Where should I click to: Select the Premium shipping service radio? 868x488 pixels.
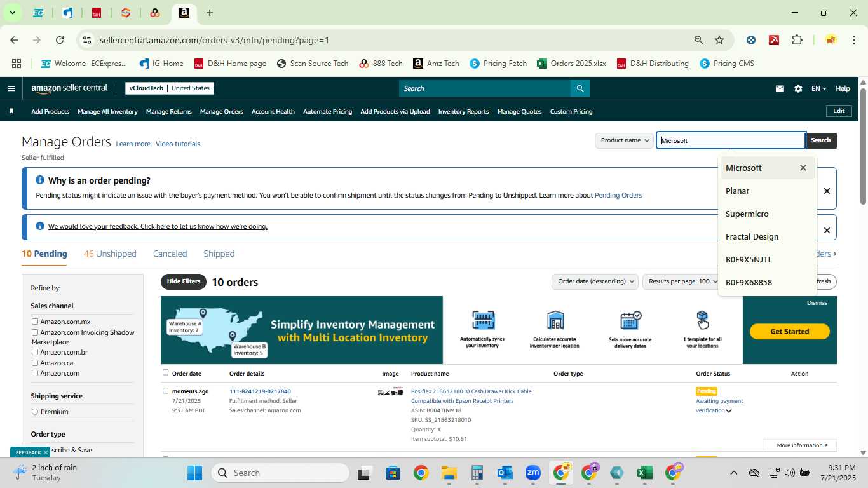[35, 412]
